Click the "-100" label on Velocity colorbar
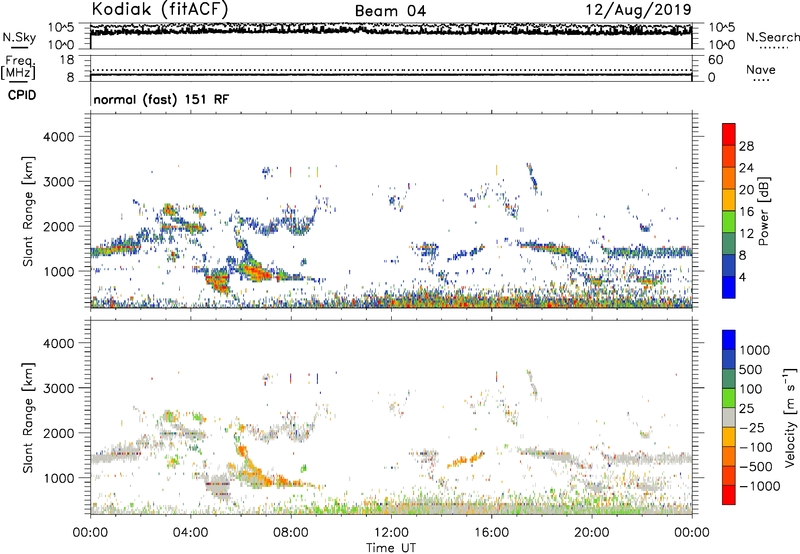Screen dimensions: 800x554 coord(756,447)
